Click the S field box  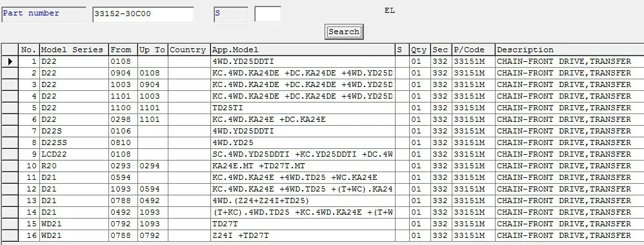[x=231, y=14]
